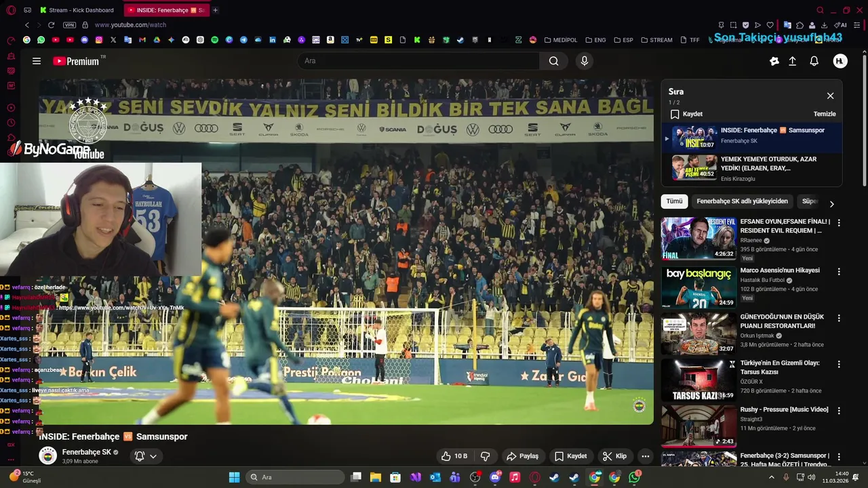Click the browser address bar URL
The width and height of the screenshot is (868, 488).
(x=130, y=25)
